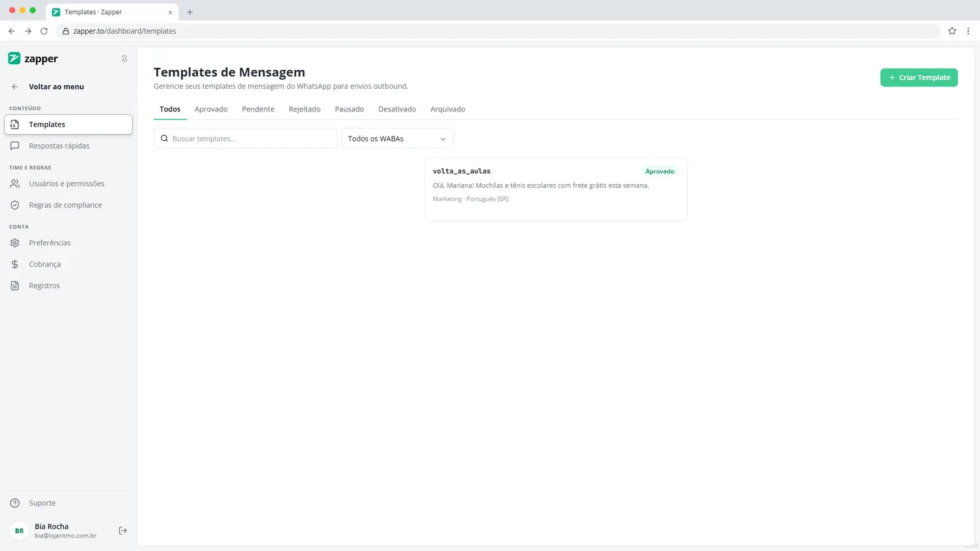Screen dimensions: 980x551
Task: Click the Usuários e permissões people icon
Action: pyautogui.click(x=15, y=184)
